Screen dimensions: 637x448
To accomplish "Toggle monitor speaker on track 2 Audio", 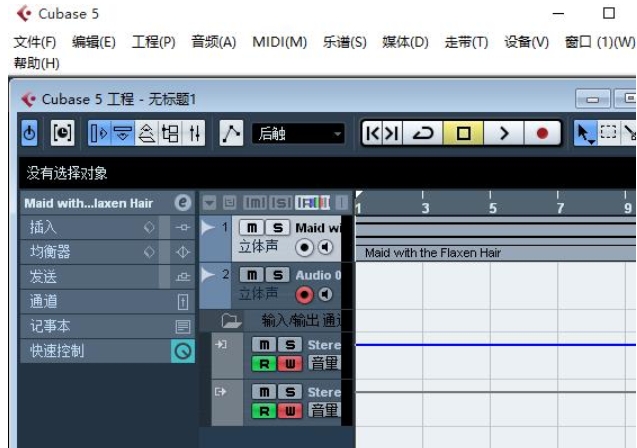I will (x=325, y=294).
